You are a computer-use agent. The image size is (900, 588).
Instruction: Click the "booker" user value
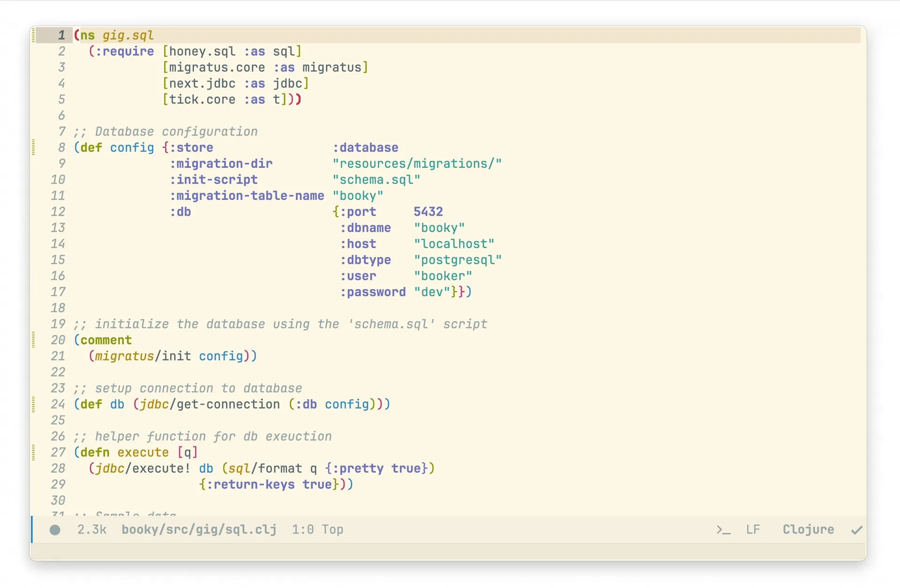442,276
